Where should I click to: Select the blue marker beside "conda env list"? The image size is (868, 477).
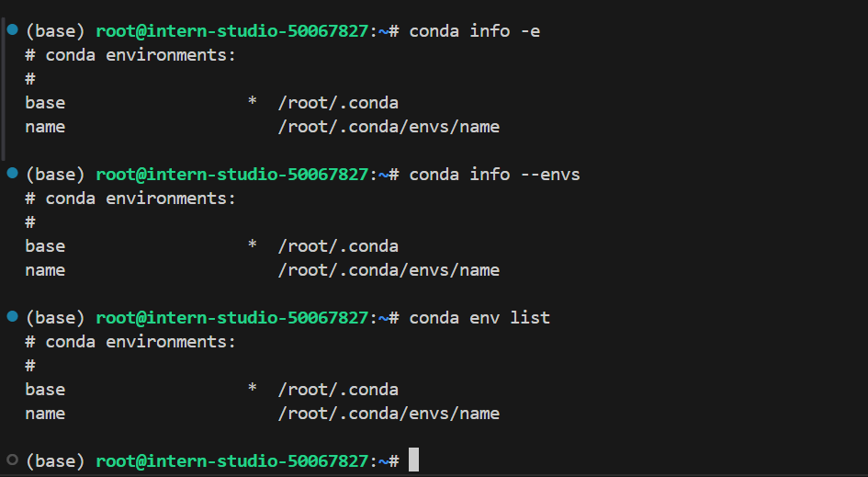[12, 316]
